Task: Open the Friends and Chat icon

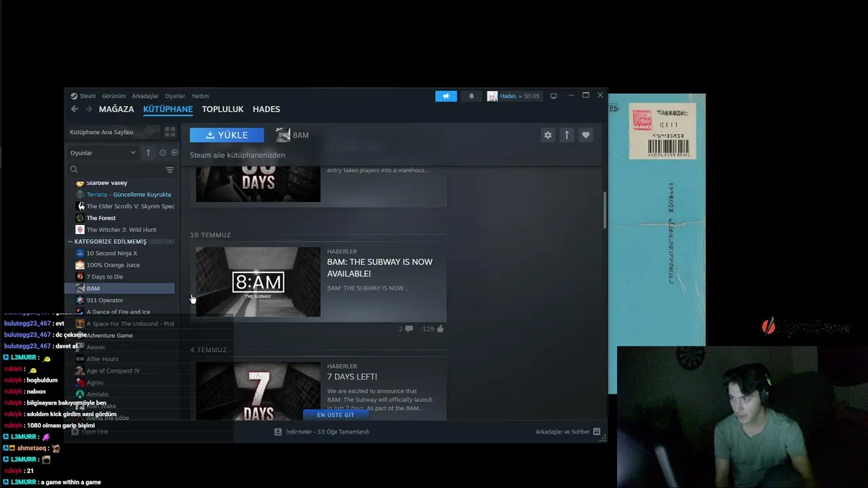Action: click(597, 432)
